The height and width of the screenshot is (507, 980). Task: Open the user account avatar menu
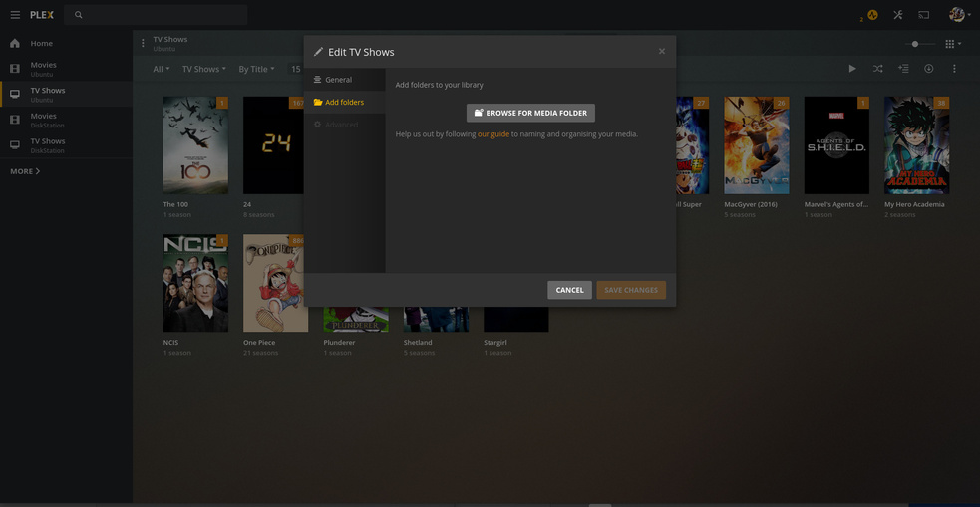point(959,15)
